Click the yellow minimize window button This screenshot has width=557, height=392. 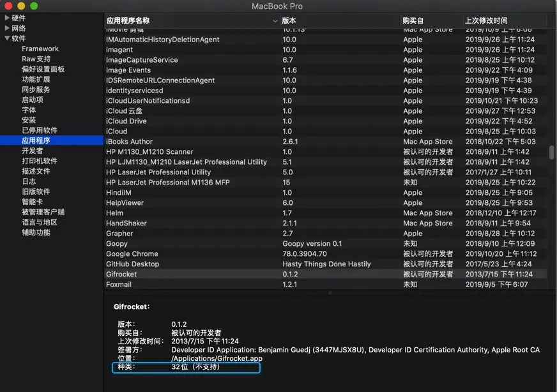pyautogui.click(x=21, y=6)
